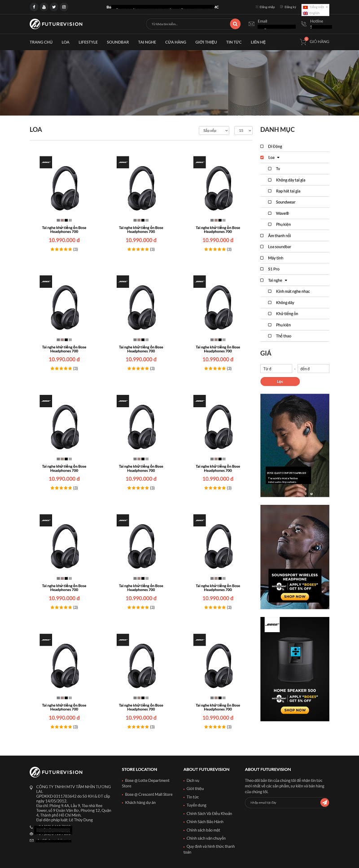Check the Di Động category checkbox
Viewport: 359px width, 868px height.
262,146
